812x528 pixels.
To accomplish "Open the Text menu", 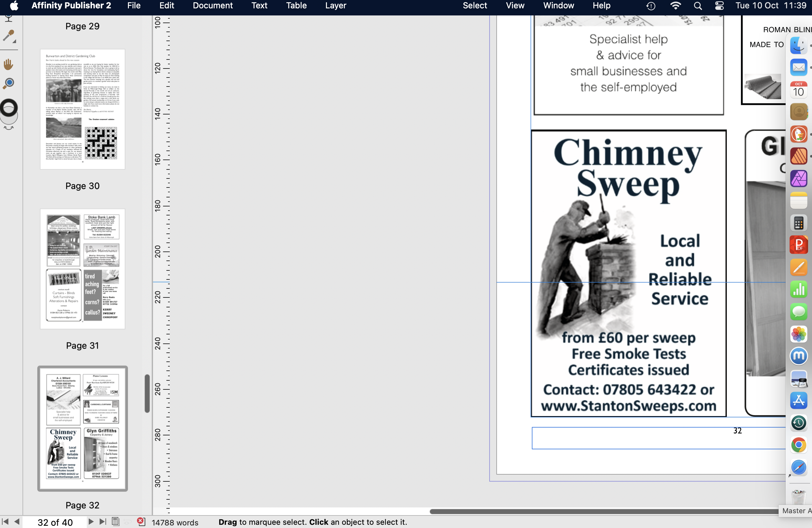I will 259,5.
